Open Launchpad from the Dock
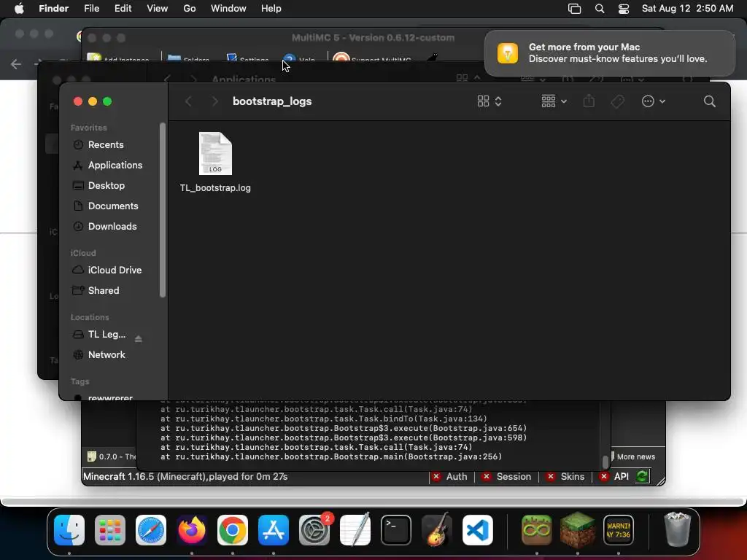 point(110,530)
